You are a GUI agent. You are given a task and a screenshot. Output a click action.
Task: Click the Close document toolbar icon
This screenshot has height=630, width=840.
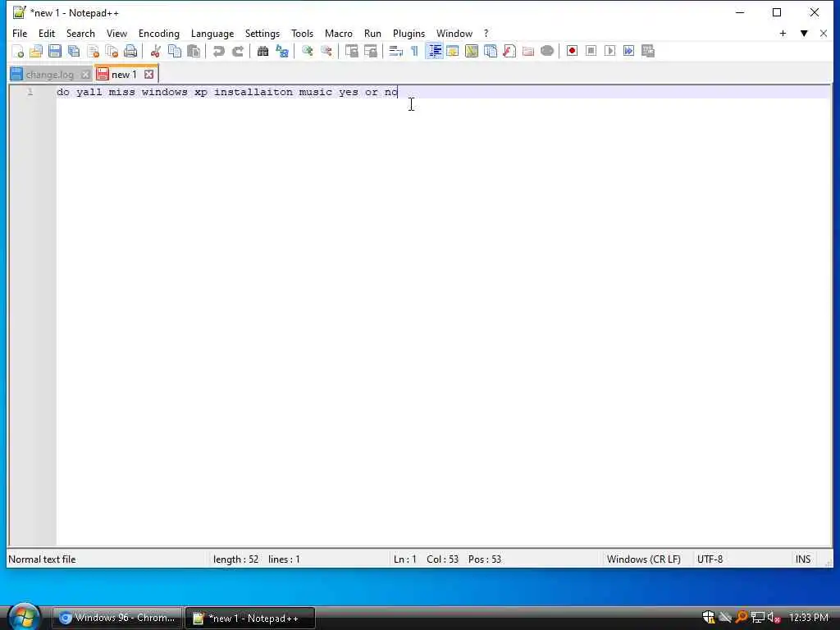93,51
